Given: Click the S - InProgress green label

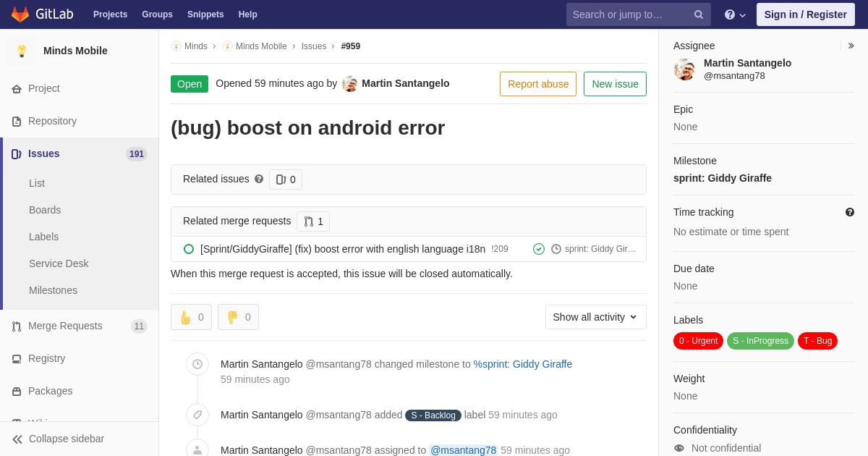Looking at the screenshot, I should click(760, 341).
